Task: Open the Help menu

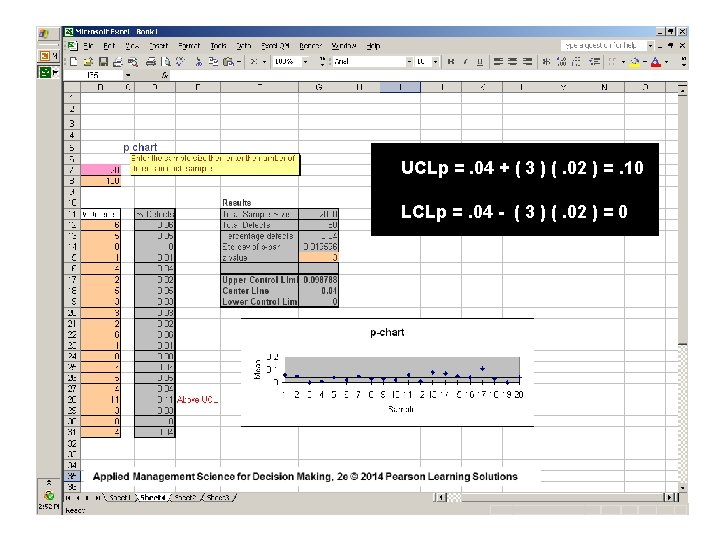Action: click(x=373, y=45)
